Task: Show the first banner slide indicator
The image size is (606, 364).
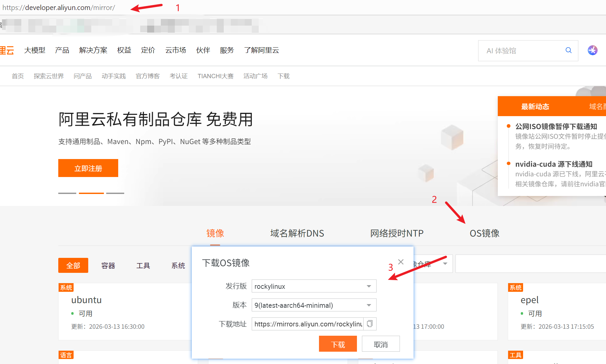Action: tap(67, 193)
